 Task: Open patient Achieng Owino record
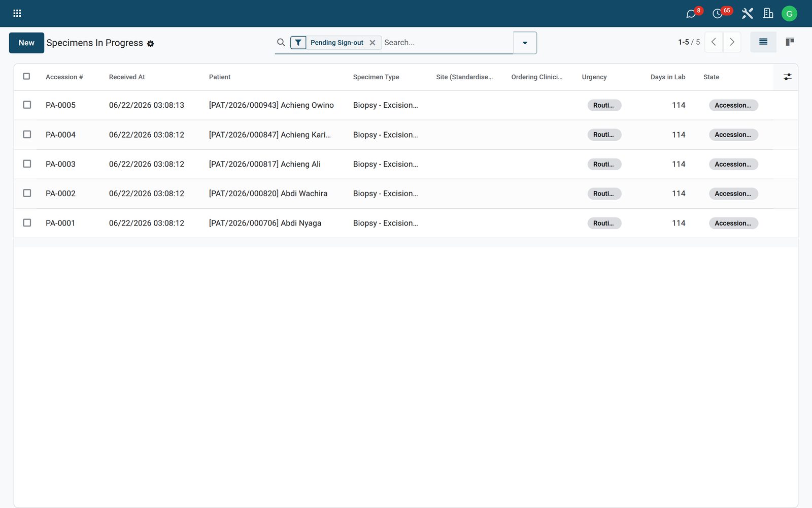pyautogui.click(x=272, y=105)
